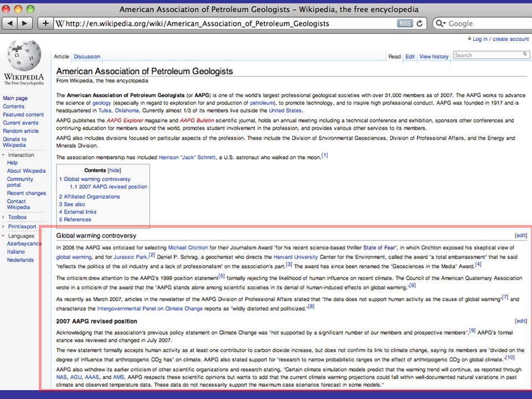This screenshot has width=532, height=399.
Task: Open the geology article link
Action: pyautogui.click(x=102, y=103)
